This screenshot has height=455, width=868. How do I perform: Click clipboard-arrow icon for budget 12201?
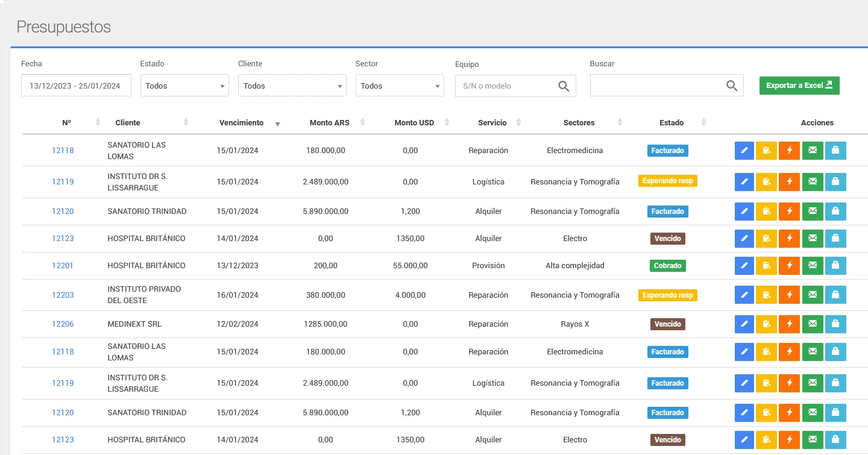coord(766,265)
